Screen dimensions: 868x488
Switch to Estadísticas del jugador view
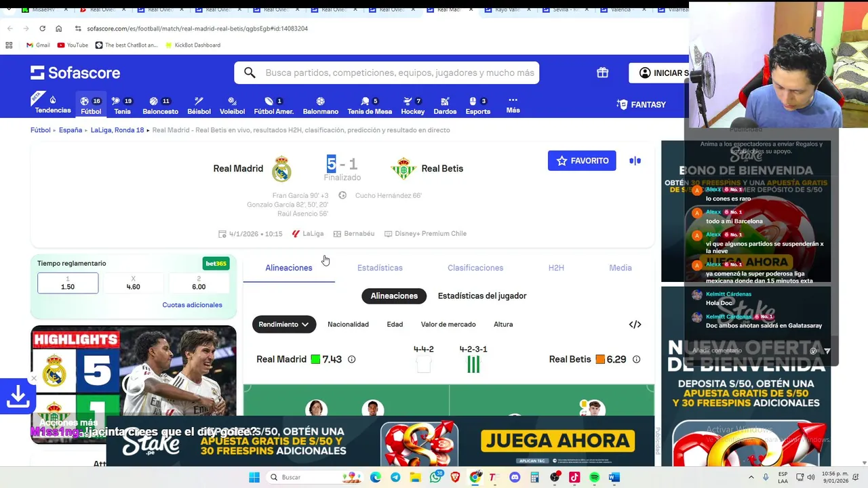(x=482, y=296)
